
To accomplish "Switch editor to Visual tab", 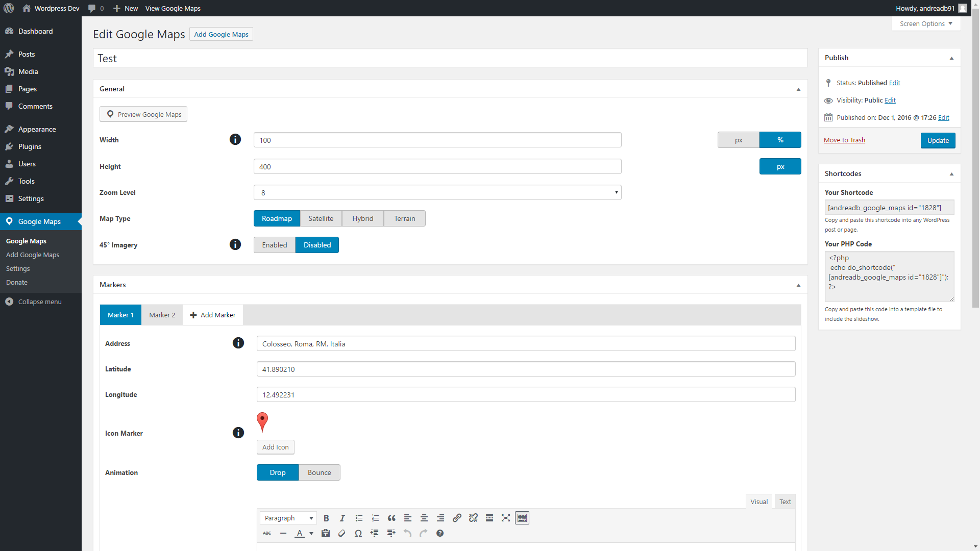I will pyautogui.click(x=759, y=502).
